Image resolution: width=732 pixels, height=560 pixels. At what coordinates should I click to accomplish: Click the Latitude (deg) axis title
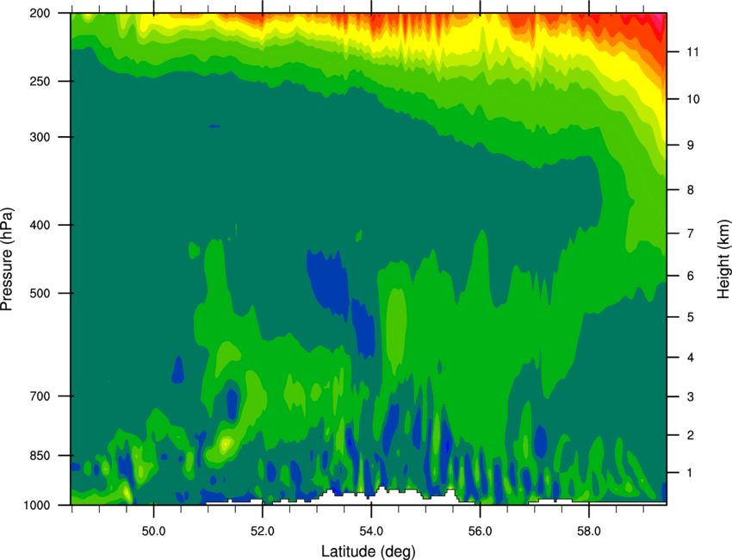368,551
